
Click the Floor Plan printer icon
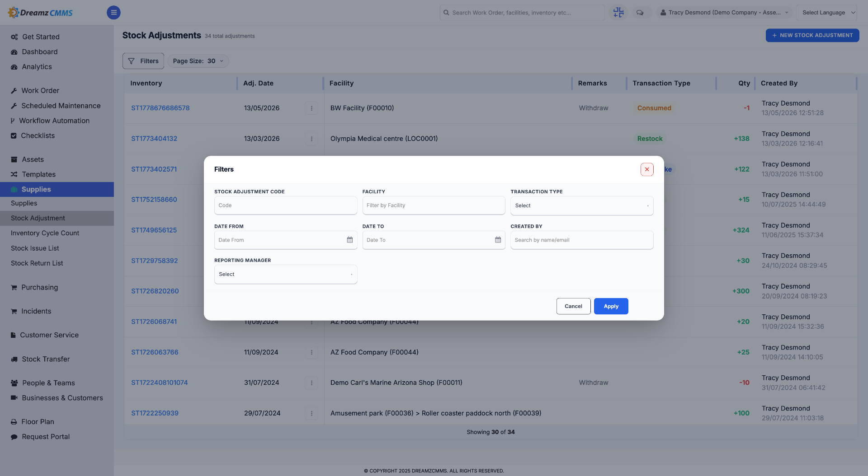pos(14,422)
